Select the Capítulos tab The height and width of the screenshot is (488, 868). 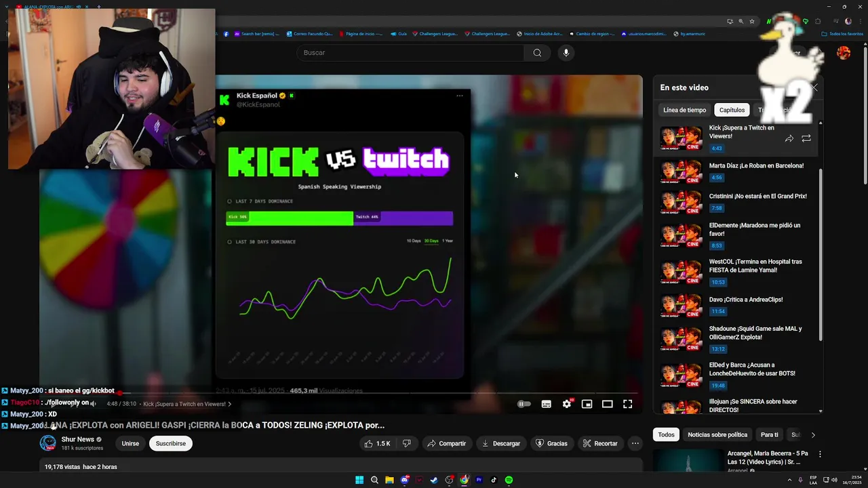click(x=732, y=110)
